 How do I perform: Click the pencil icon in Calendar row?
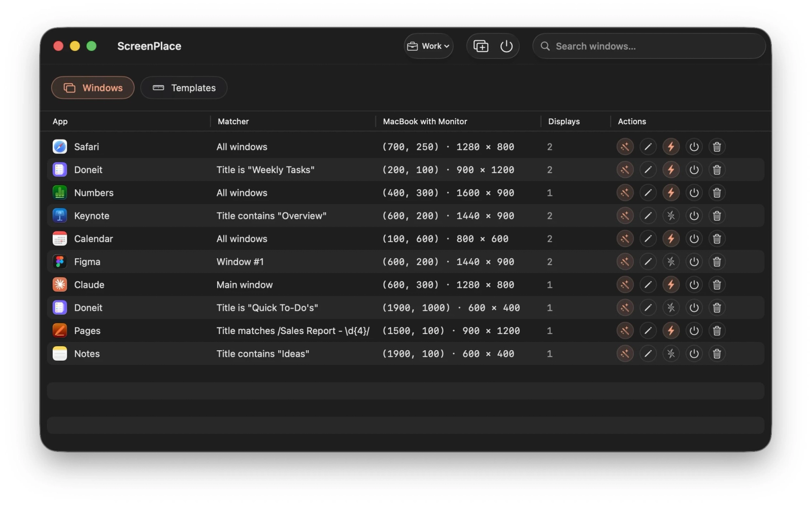click(648, 239)
